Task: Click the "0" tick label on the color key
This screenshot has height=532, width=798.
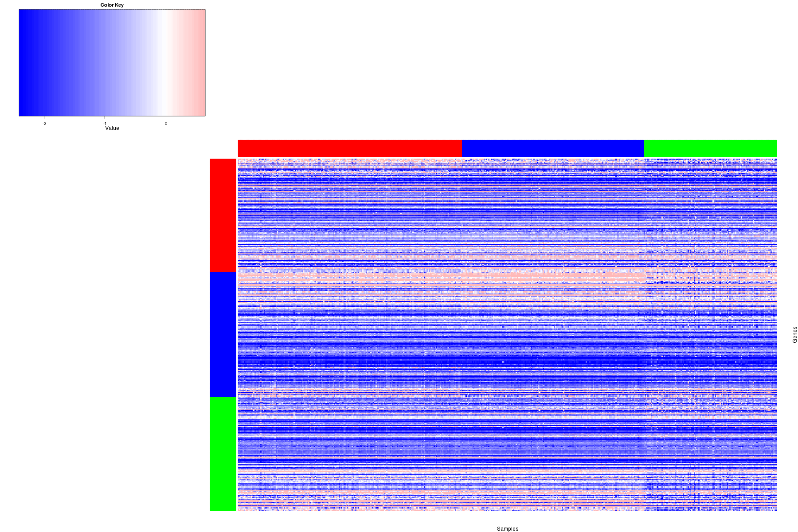Action: 166,123
